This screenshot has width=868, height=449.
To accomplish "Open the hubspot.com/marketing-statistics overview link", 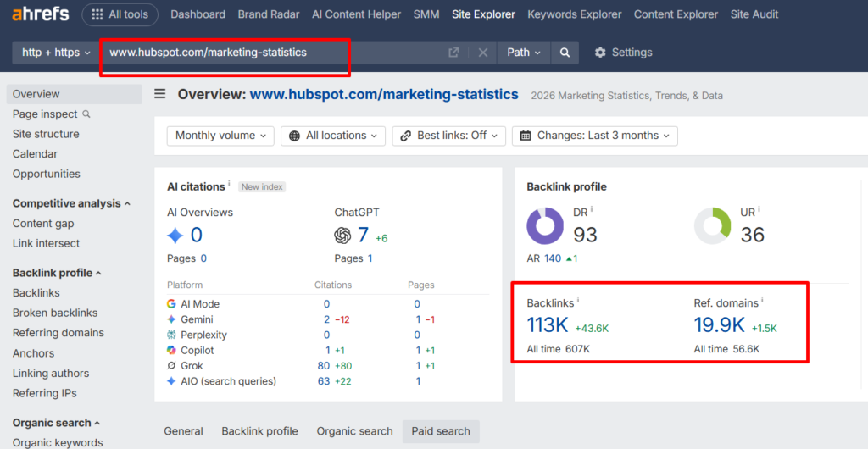I will pyautogui.click(x=384, y=95).
